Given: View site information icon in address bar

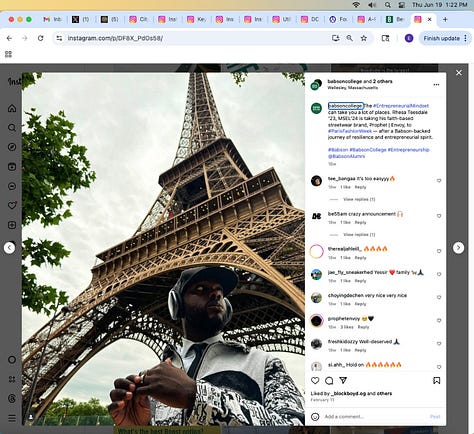Looking at the screenshot, I should (x=59, y=38).
